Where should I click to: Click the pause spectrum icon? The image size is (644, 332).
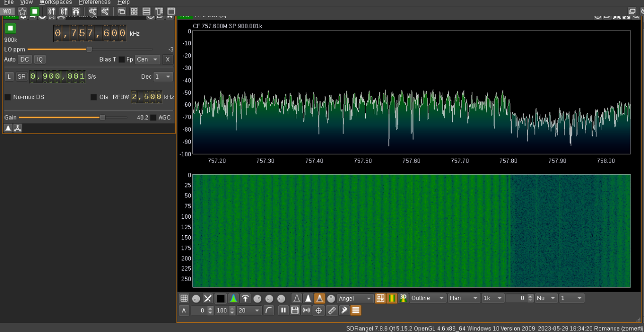click(283, 310)
